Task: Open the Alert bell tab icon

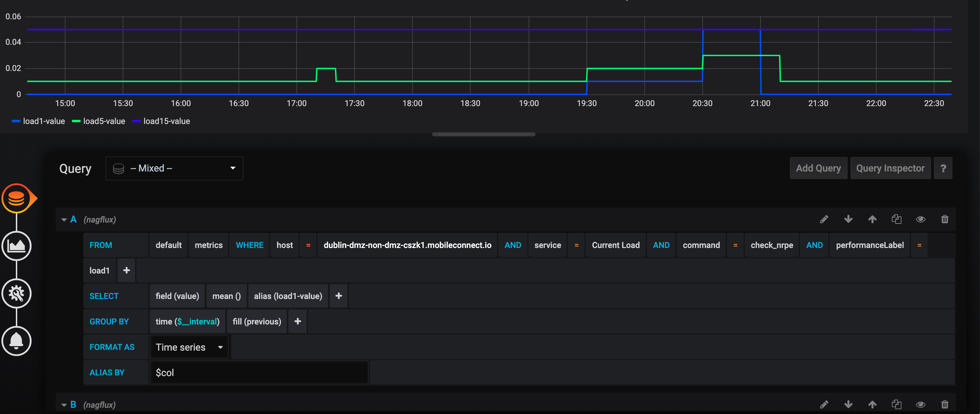Action: [x=17, y=341]
